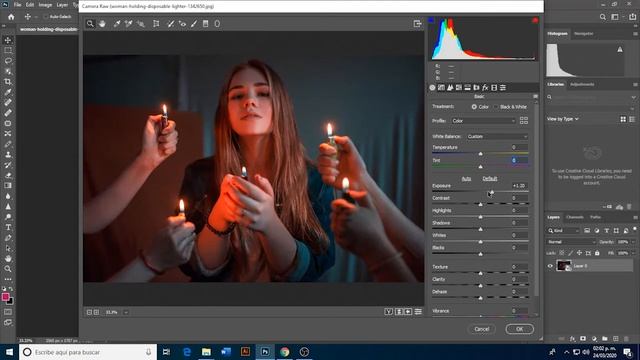Select the Crop tool in Photoshop toolbar

(8, 82)
